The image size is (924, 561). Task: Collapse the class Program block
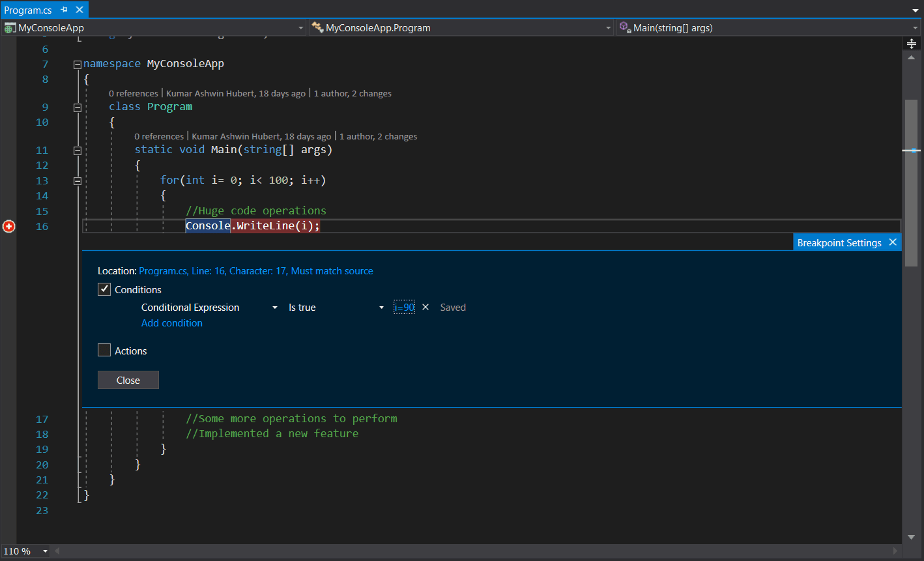(x=78, y=108)
